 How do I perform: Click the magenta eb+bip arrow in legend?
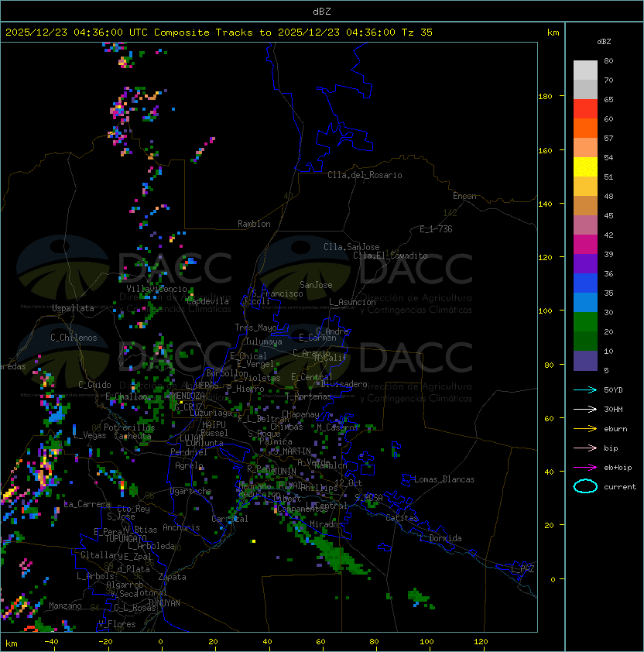click(585, 468)
